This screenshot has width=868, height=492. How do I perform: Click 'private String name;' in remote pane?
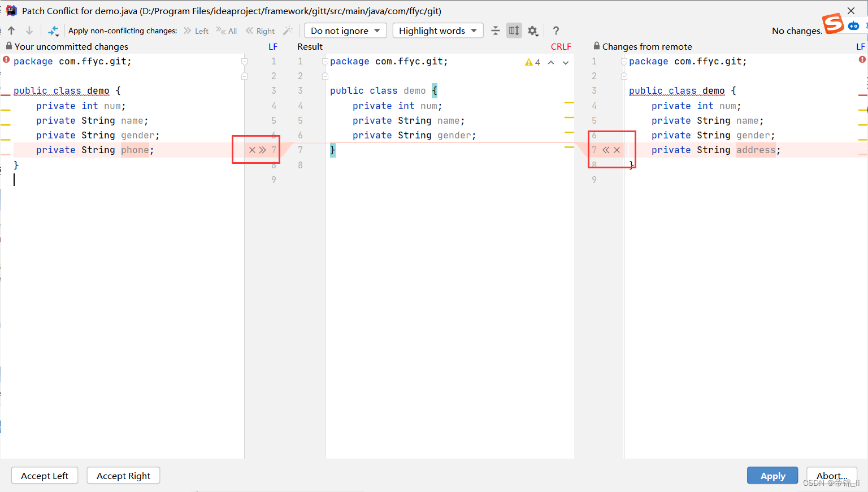708,120
